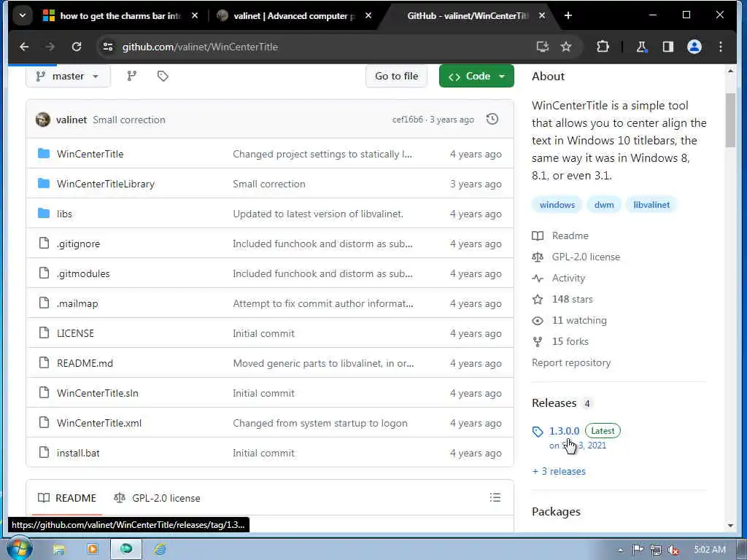Viewport: 747px width, 560px height.
Task: Open the Small correction commit message in header
Action: (x=129, y=120)
